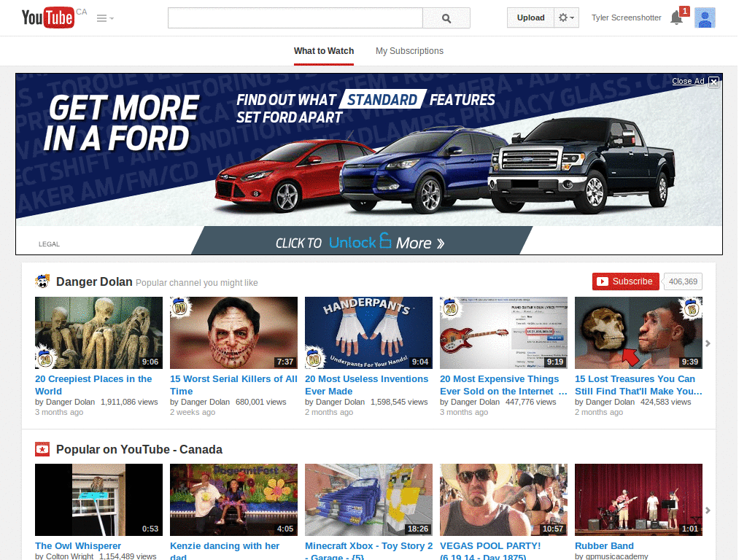Open the VEGAS POOL PARTY thumbnail
747x560 pixels.
tap(503, 500)
